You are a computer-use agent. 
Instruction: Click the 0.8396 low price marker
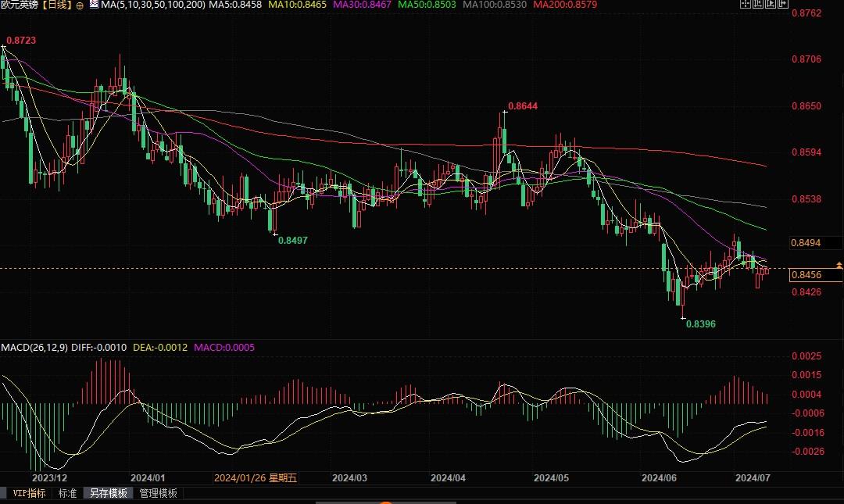(700, 323)
